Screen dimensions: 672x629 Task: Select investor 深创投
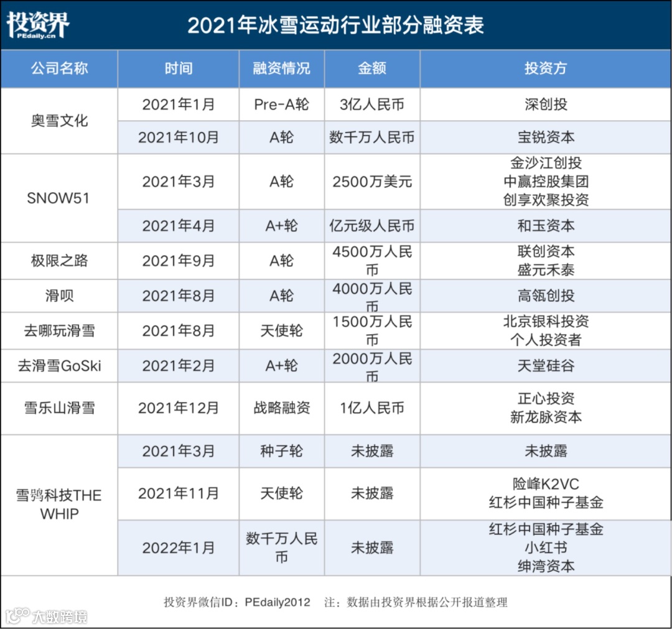pos(546,105)
